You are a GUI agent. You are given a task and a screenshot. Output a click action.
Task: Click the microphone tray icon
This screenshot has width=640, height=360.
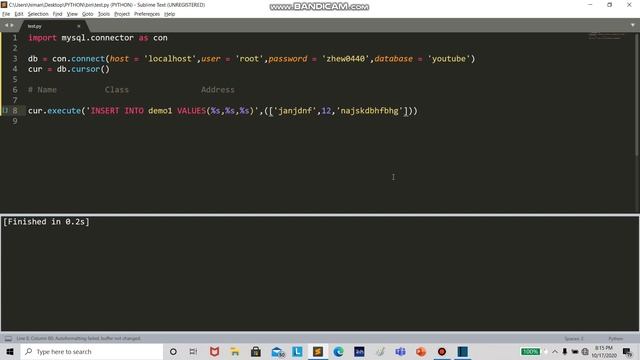click(x=565, y=351)
